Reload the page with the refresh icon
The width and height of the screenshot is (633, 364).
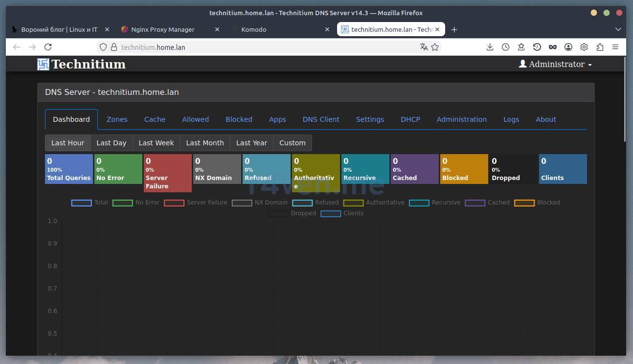point(48,47)
